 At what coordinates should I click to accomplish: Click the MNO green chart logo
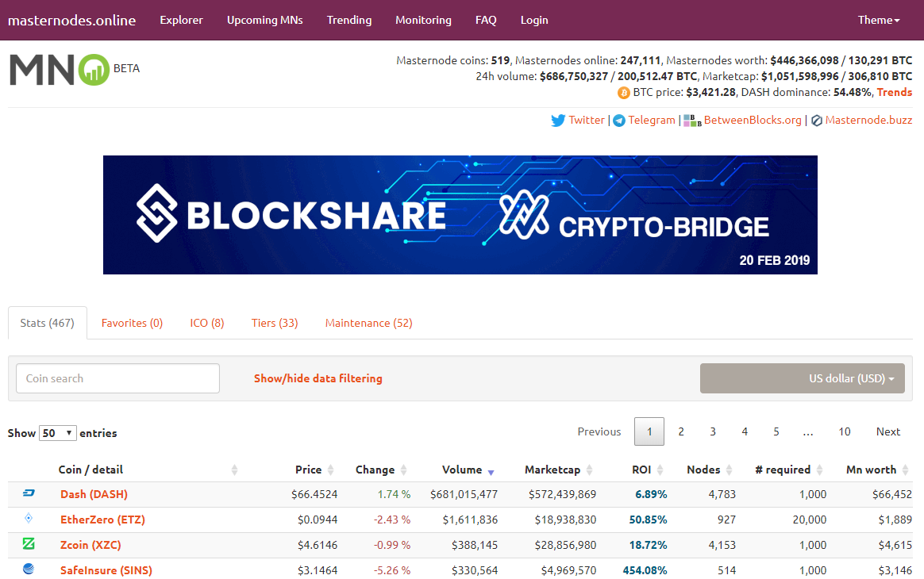pyautogui.click(x=94, y=70)
